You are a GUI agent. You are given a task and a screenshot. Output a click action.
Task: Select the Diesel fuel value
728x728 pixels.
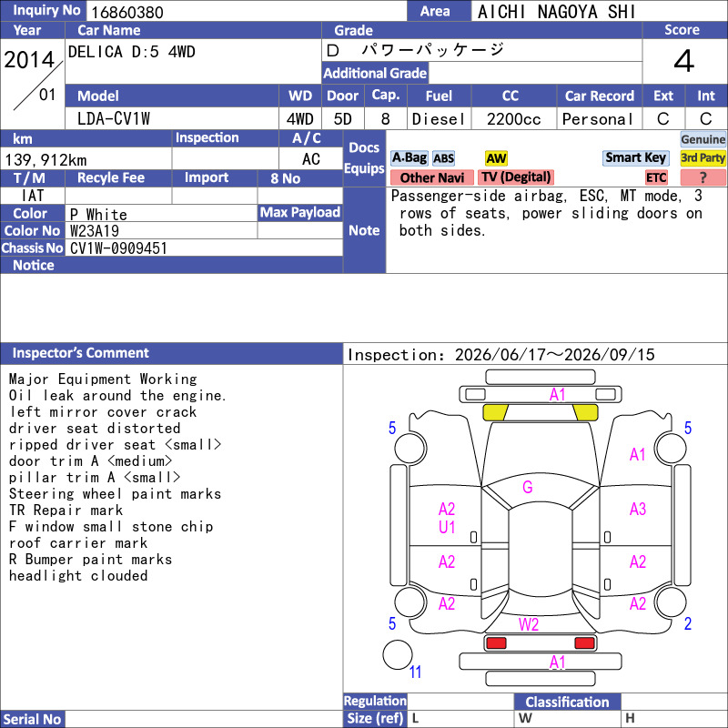(439, 119)
